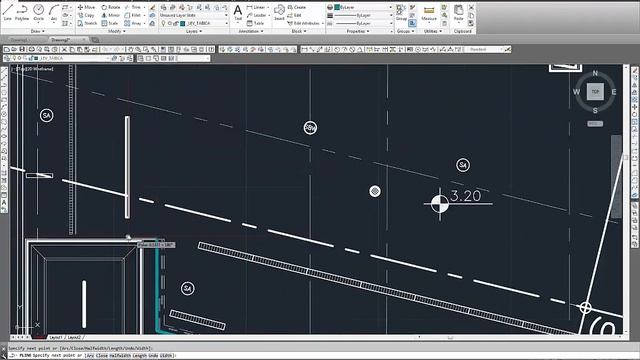Select the Arc tool
The image size is (640, 360).
tap(53, 12)
